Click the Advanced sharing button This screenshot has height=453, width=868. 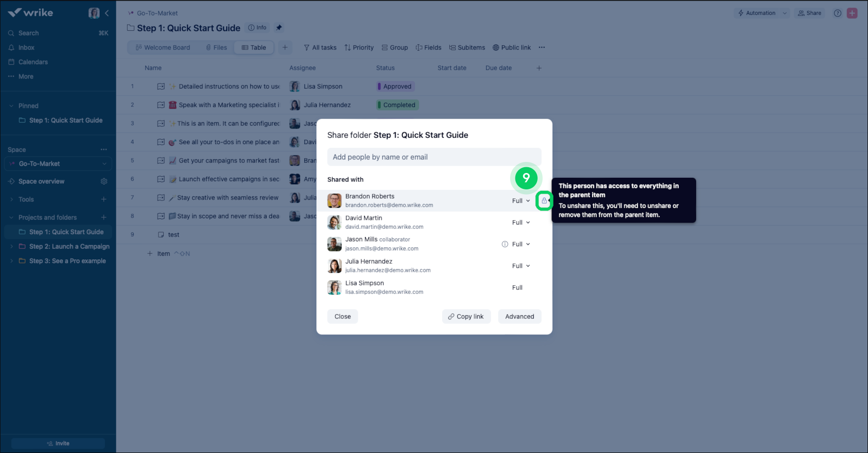coord(519,316)
